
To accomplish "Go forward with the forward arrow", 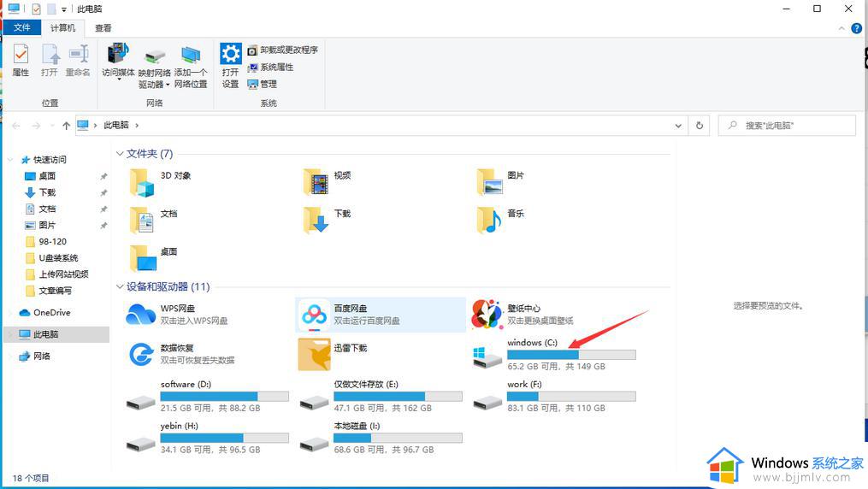I will [x=36, y=127].
